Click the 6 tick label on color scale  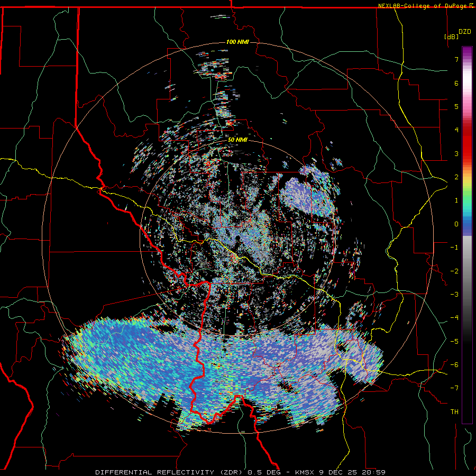pos(456,83)
